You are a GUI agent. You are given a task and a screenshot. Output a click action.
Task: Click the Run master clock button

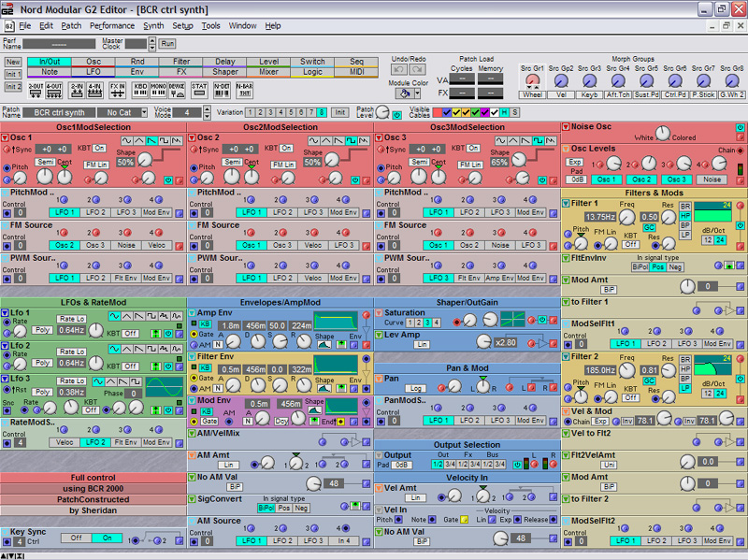(167, 44)
